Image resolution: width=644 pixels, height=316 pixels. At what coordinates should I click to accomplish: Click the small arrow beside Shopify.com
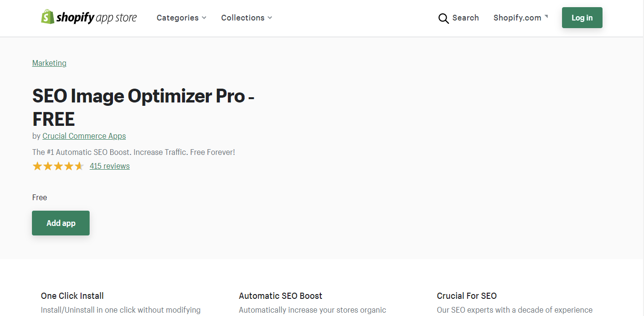click(546, 17)
